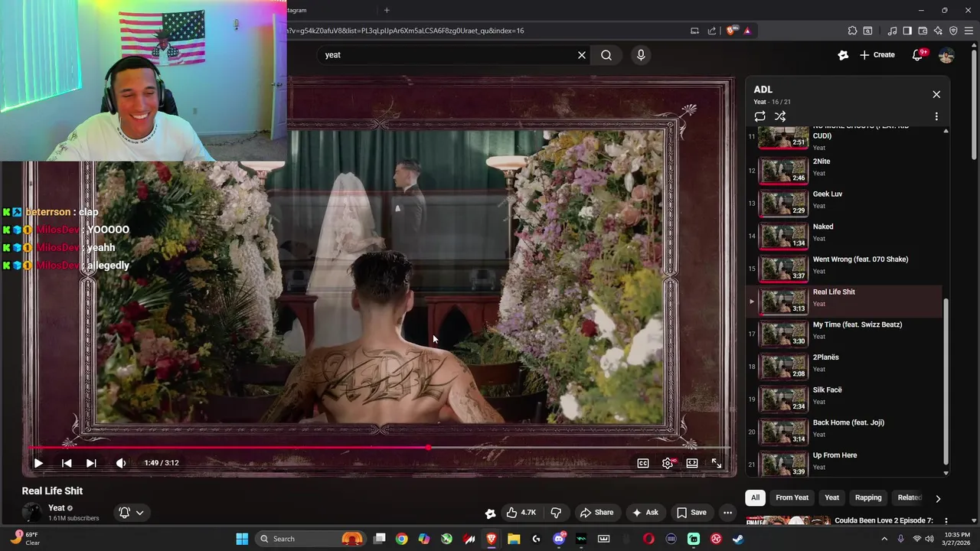Ask about this video
This screenshot has height=551, width=980.
point(645,513)
